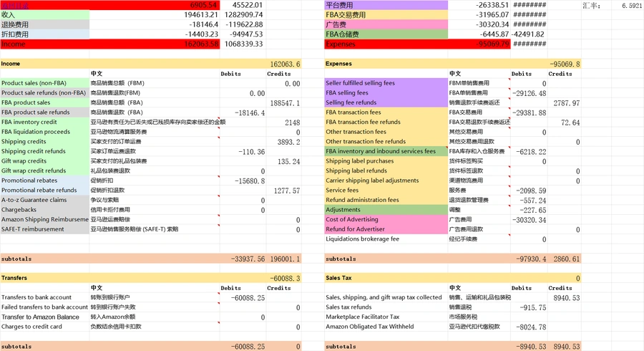This screenshot has height=351, width=644.
Task: Select the value 194613.21 in the 收入 row
Action: point(201,15)
